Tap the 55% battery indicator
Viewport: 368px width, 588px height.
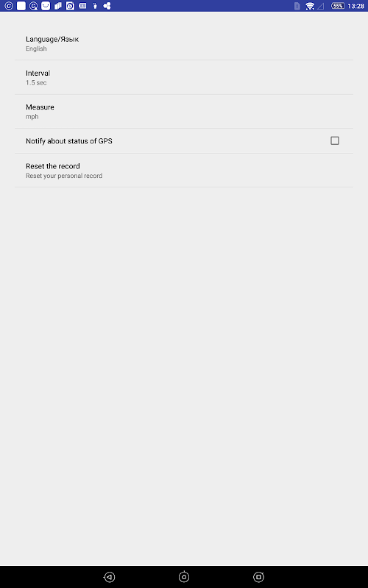[338, 6]
